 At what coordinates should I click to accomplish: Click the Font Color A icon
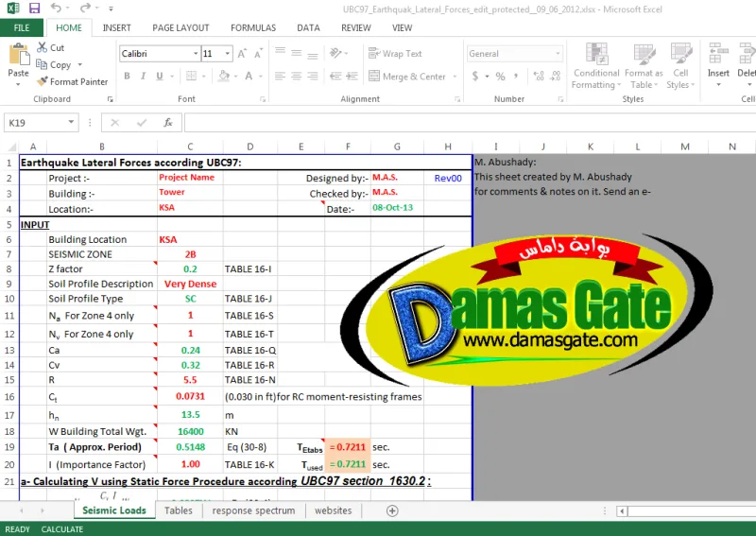pyautogui.click(x=249, y=76)
